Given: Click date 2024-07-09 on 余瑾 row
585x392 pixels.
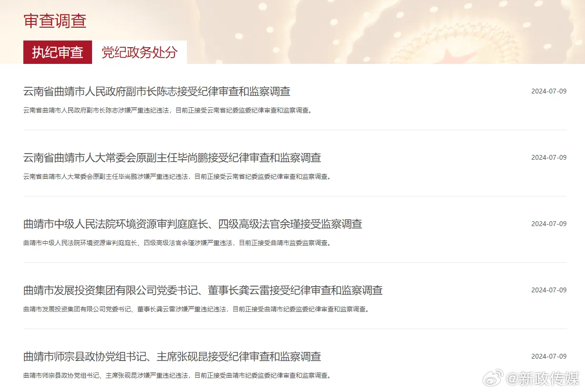Looking at the screenshot, I should coord(549,224).
